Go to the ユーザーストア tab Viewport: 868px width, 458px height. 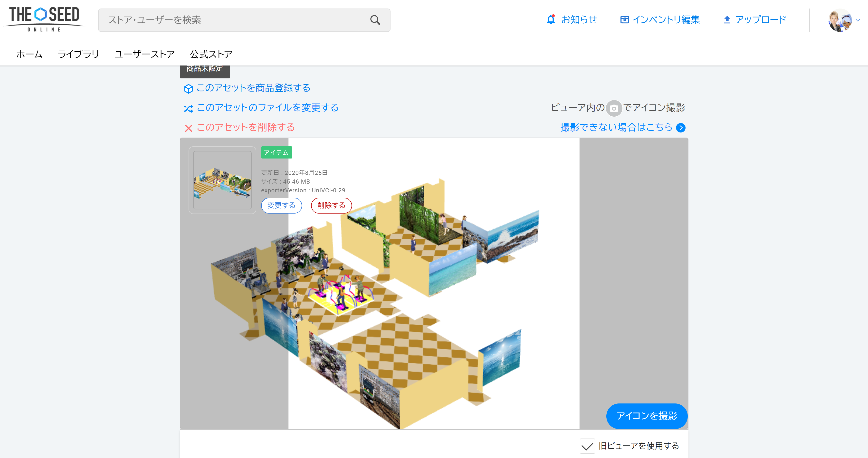pos(144,54)
